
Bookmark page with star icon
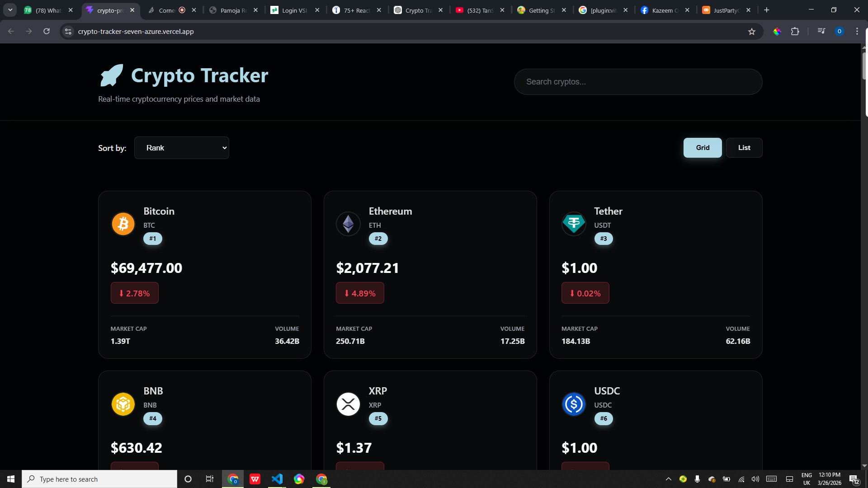coord(751,32)
